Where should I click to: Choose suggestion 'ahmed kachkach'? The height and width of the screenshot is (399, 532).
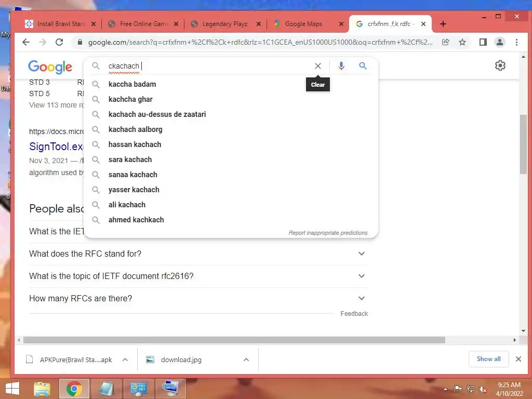(231, 220)
